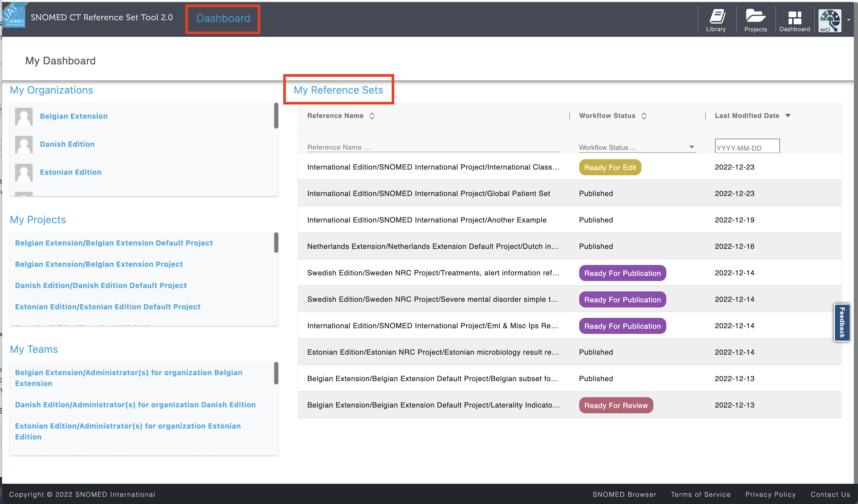This screenshot has height=504, width=858.
Task: Open the Privacy Policy footer link
Action: 771,494
